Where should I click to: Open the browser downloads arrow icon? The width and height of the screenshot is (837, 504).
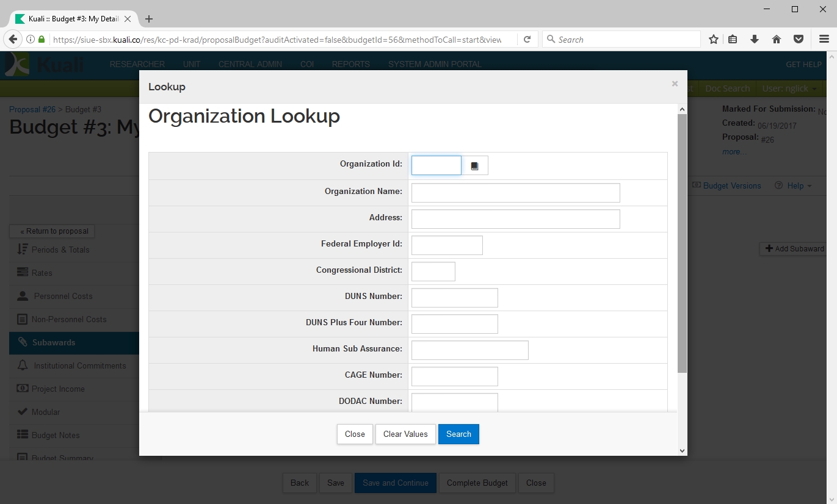[755, 40]
